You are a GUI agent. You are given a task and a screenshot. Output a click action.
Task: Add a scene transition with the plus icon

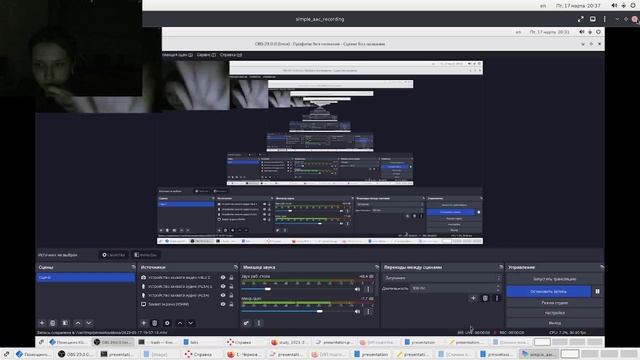click(x=473, y=298)
